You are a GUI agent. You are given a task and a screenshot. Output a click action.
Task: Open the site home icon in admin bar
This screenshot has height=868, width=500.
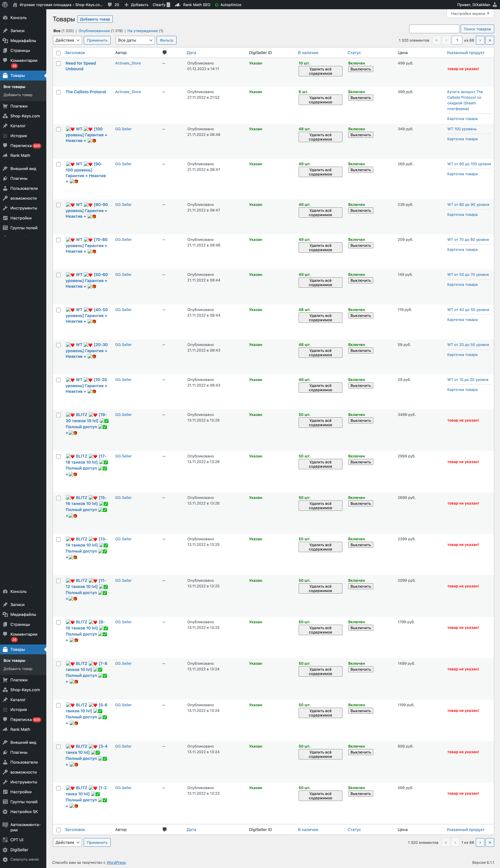pos(15,5)
